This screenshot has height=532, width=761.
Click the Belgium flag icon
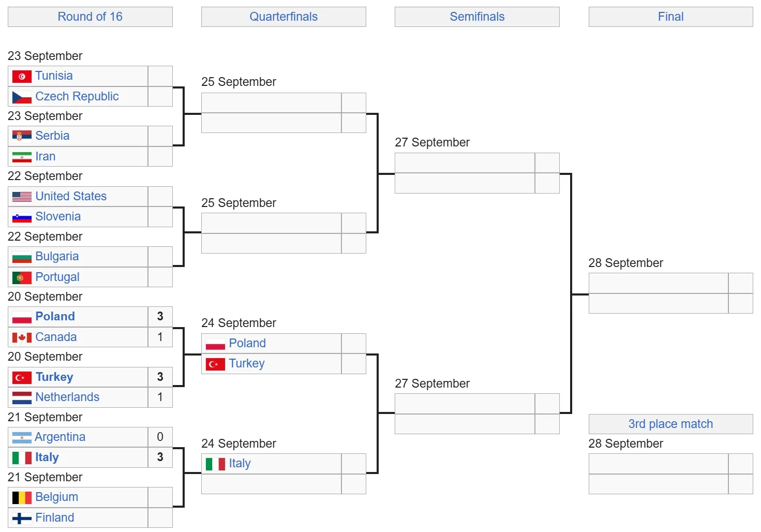click(x=22, y=498)
